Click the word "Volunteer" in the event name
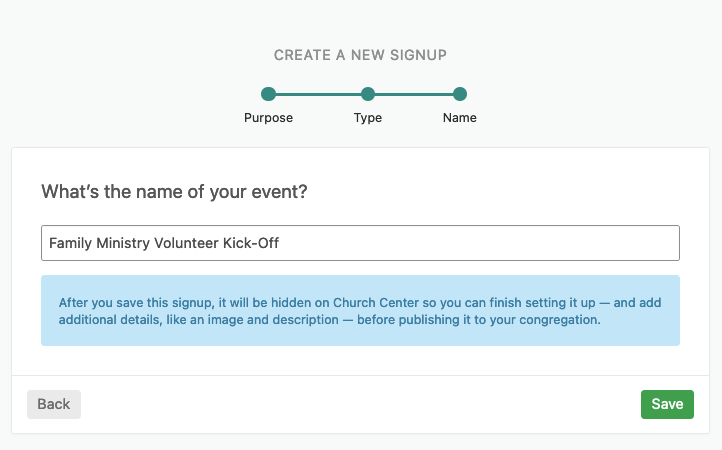722x450 pixels. coord(194,243)
